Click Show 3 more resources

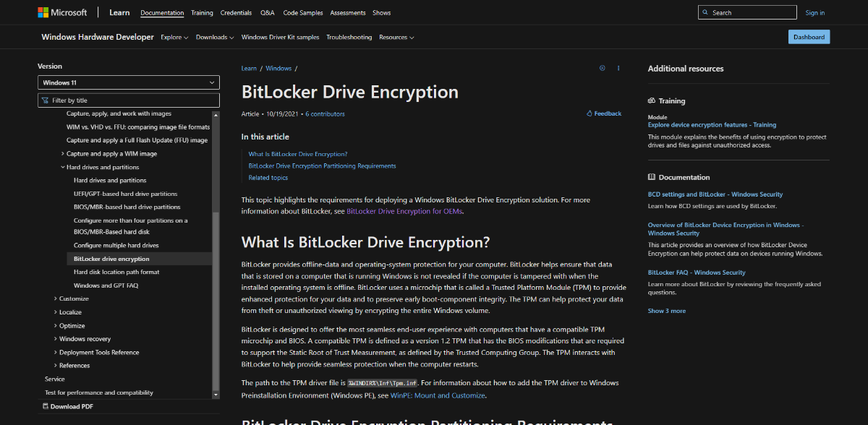[667, 311]
